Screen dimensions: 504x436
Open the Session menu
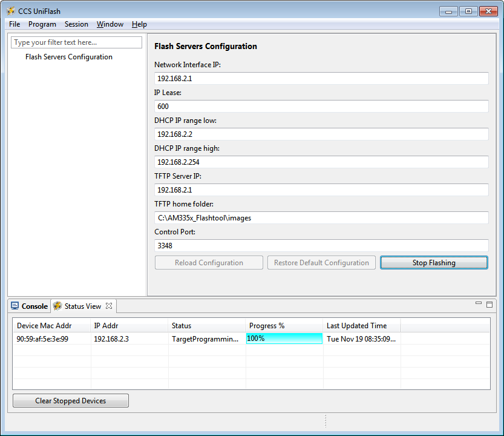(x=76, y=24)
